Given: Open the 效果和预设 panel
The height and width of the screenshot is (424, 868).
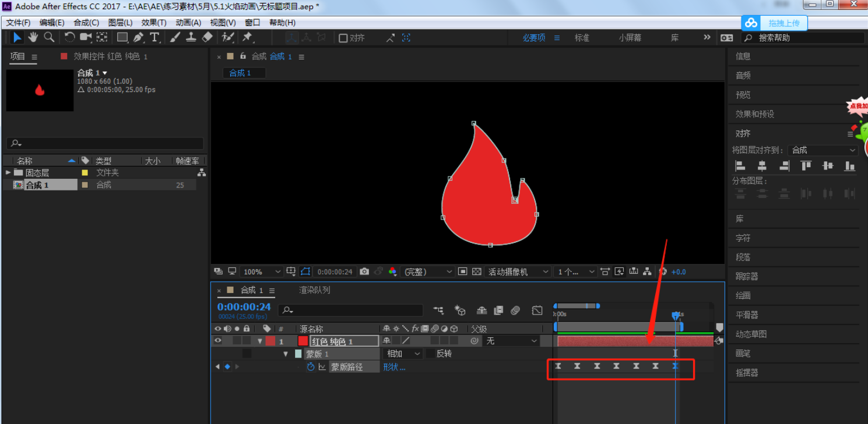Looking at the screenshot, I should click(x=754, y=114).
